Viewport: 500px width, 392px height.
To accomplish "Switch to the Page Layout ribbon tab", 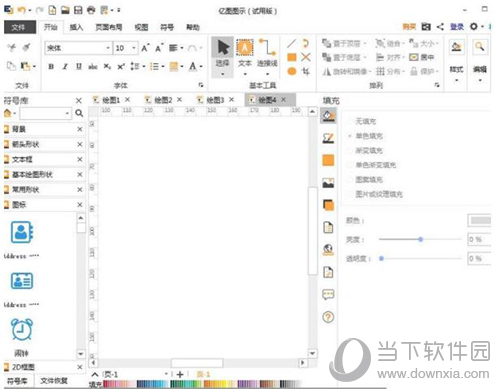I will click(109, 27).
